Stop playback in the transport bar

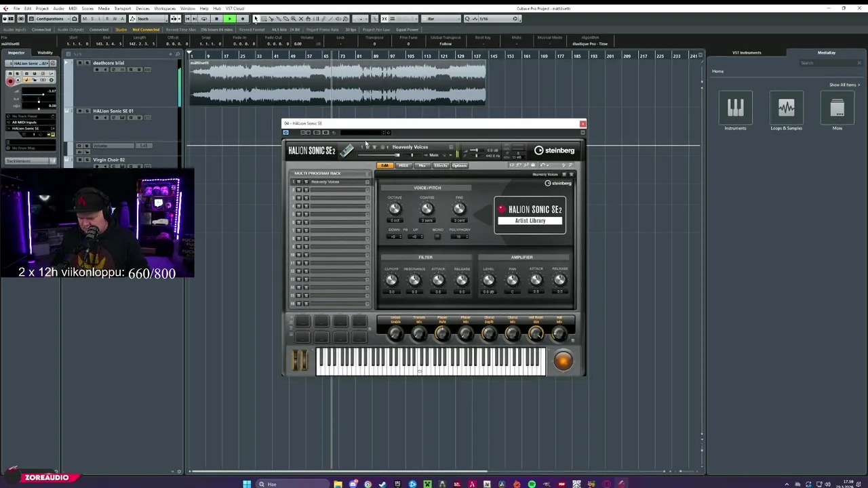[216, 19]
